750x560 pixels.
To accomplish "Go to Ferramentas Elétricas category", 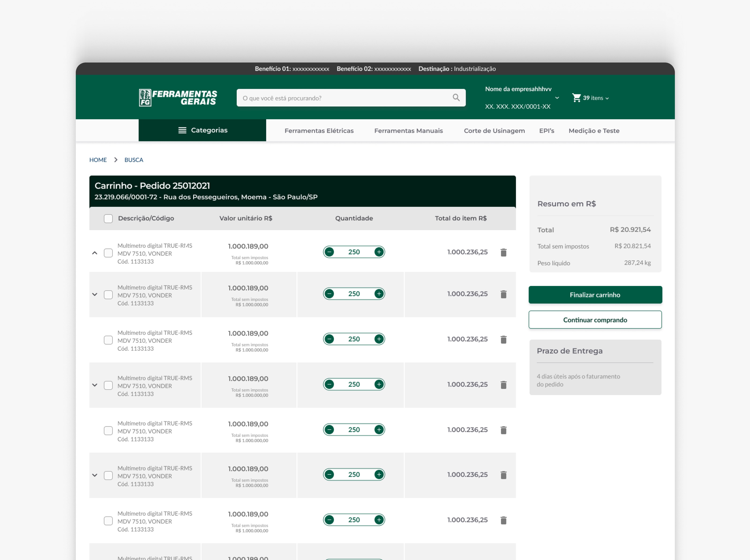I will coord(319,131).
